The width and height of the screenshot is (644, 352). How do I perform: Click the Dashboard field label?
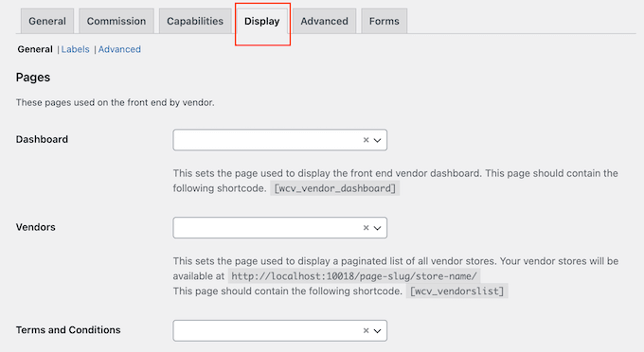click(x=42, y=139)
